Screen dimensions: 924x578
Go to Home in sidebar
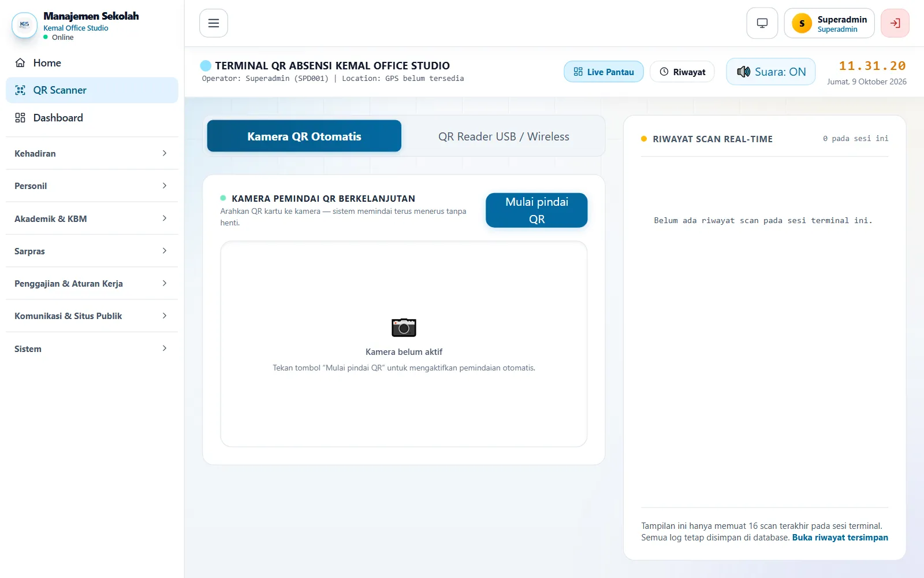click(92, 62)
